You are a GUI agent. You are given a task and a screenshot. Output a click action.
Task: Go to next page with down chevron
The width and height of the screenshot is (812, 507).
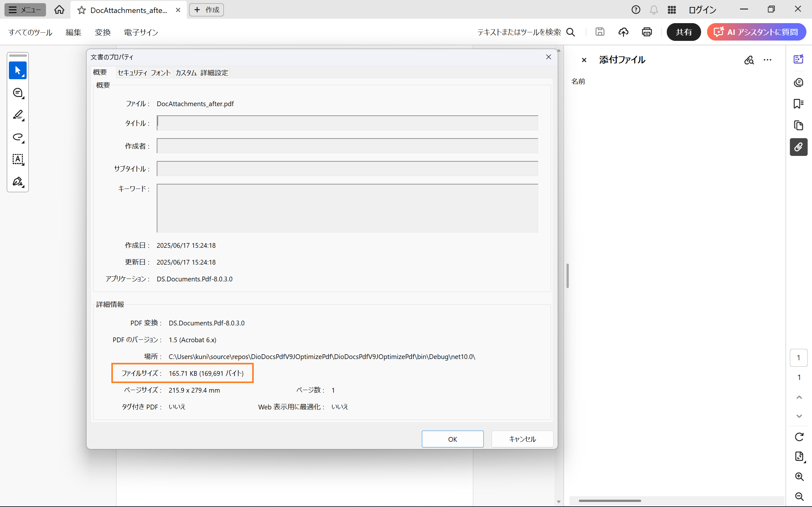(x=799, y=416)
